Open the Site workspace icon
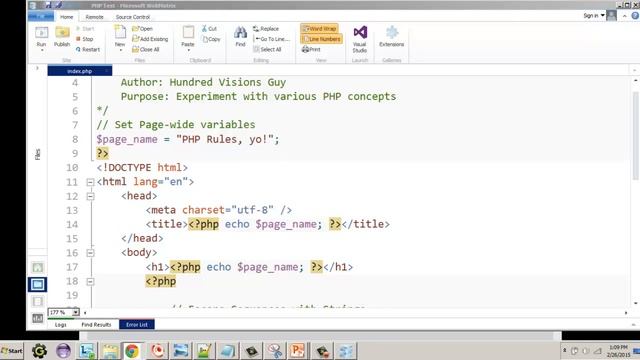 [x=38, y=267]
